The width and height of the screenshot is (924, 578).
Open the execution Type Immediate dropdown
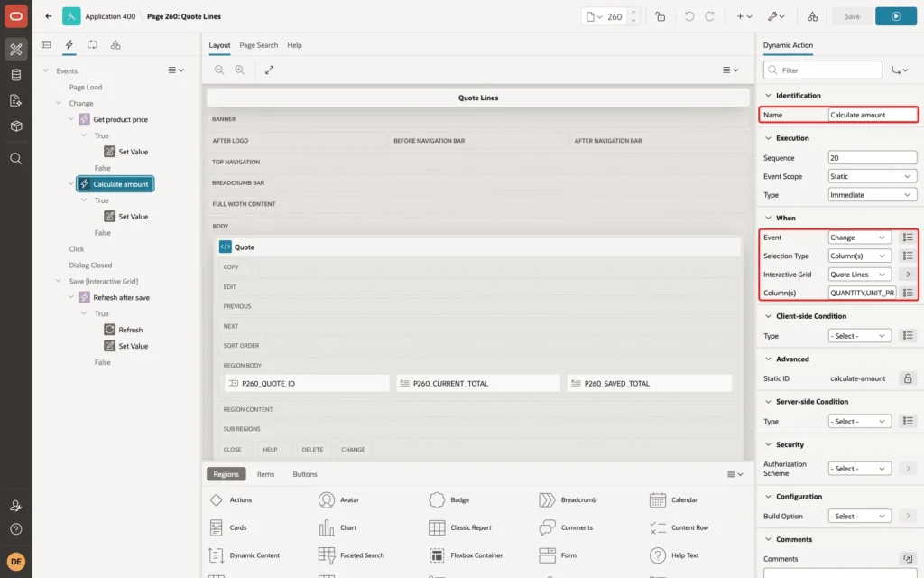(x=873, y=195)
